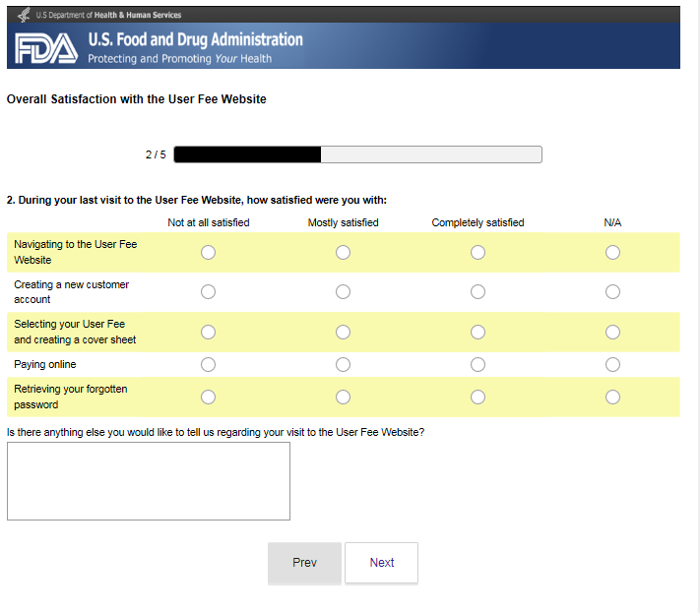Click the U.S. Food and Drug Administration title

coord(195,40)
